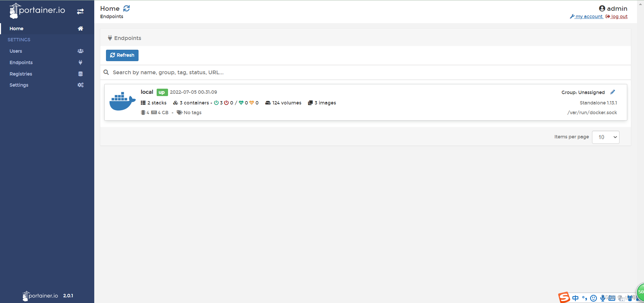Screen dimensions: 644x303
Task: Click the Sogou emoji smiley icon
Action: [x=593, y=298]
